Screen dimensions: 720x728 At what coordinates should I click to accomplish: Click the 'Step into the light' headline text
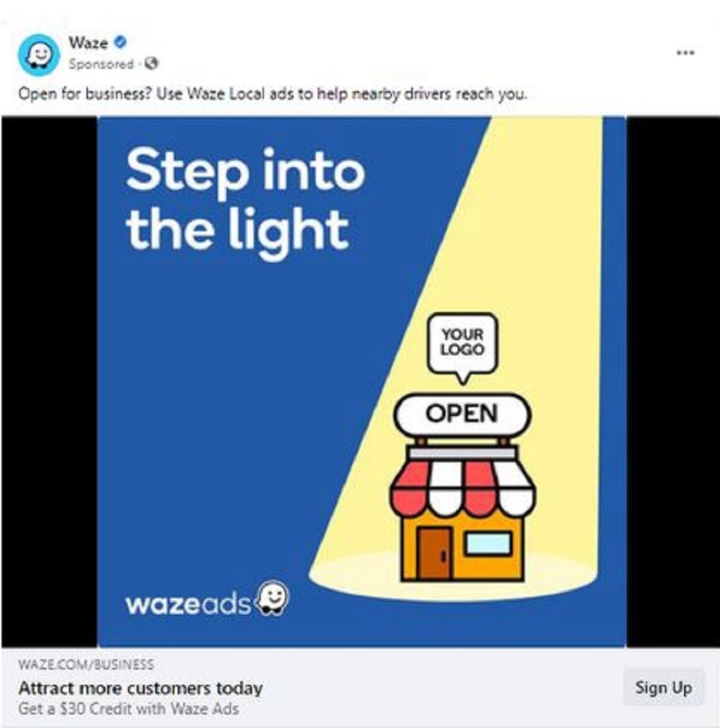click(x=245, y=202)
